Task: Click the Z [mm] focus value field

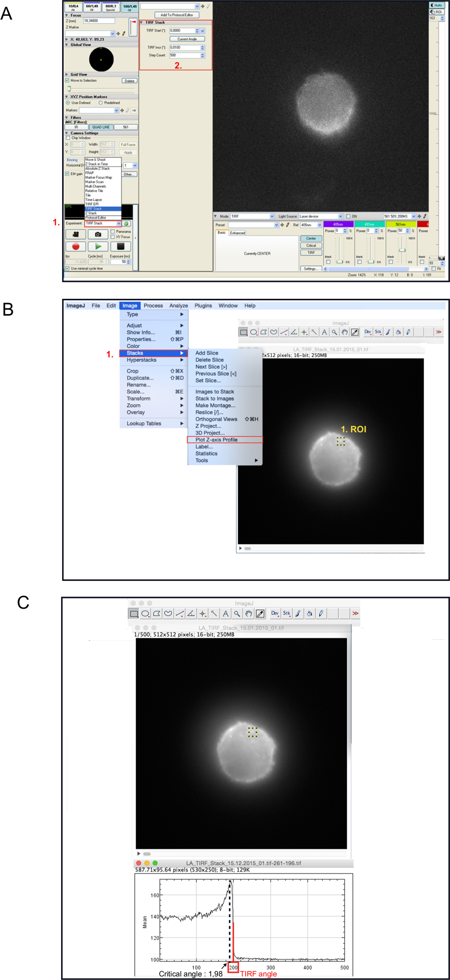Action: (99, 21)
